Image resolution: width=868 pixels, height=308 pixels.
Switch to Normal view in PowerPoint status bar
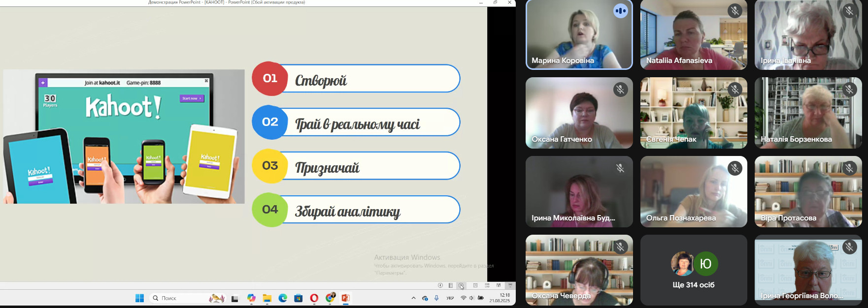475,285
